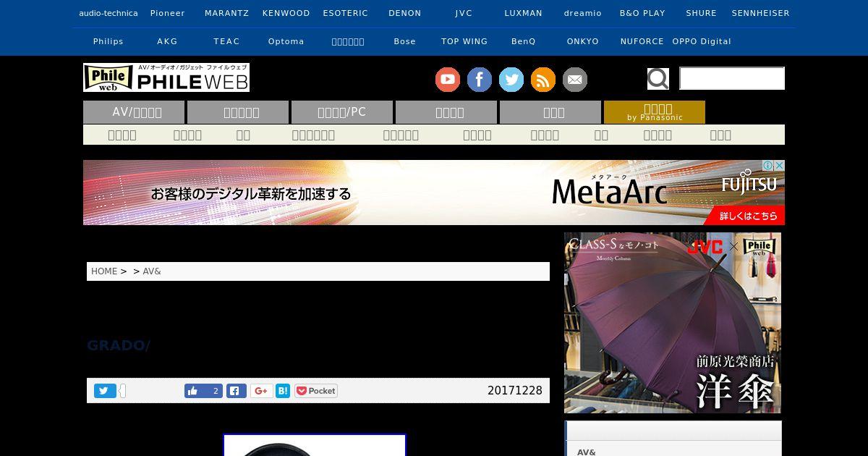This screenshot has height=456, width=868.
Task: Open the NUFORCE brand link
Action: point(642,41)
